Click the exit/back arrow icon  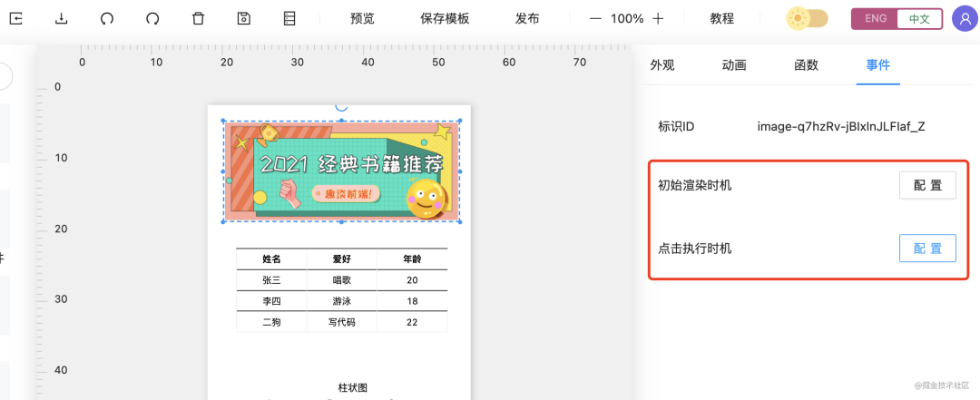[15, 18]
